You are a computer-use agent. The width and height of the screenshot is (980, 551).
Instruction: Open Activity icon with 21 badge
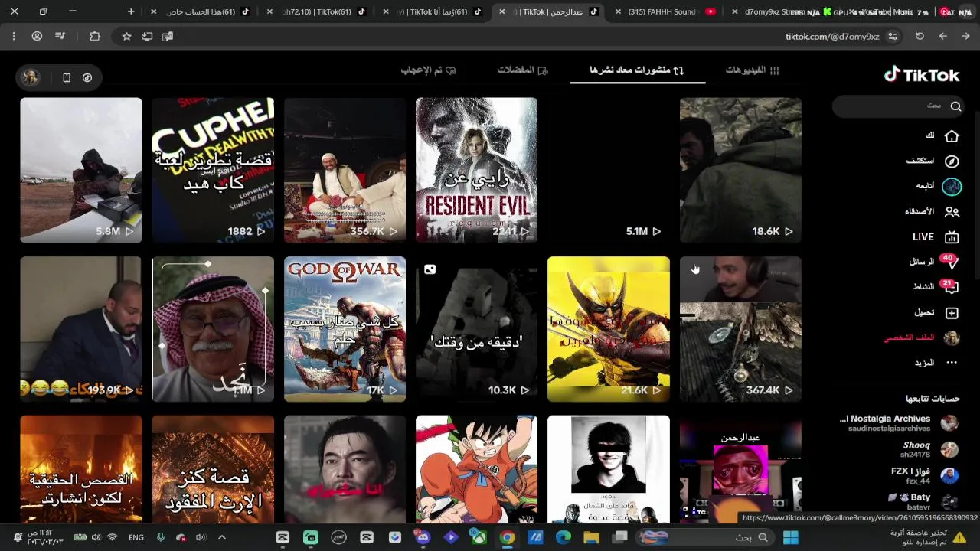(x=950, y=287)
